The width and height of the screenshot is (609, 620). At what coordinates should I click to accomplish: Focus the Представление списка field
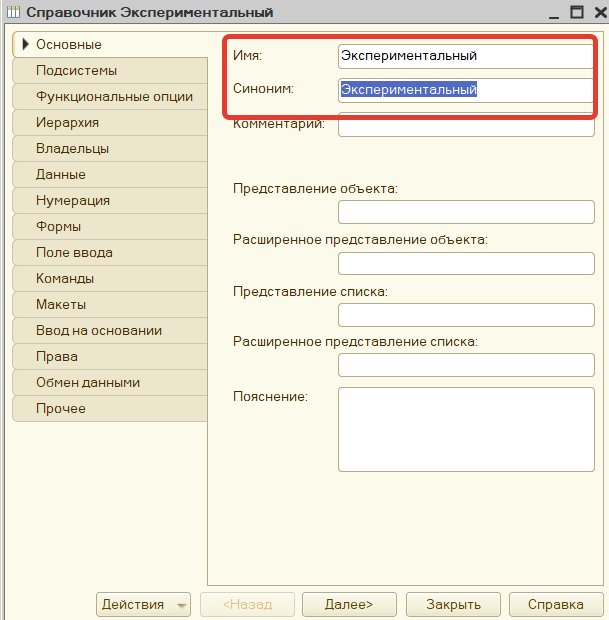coord(466,315)
